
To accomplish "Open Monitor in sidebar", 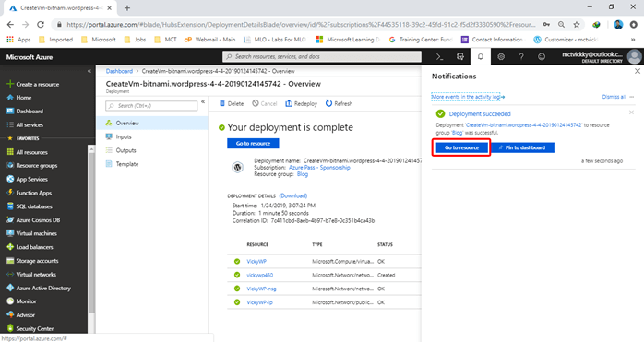I will point(22,301).
